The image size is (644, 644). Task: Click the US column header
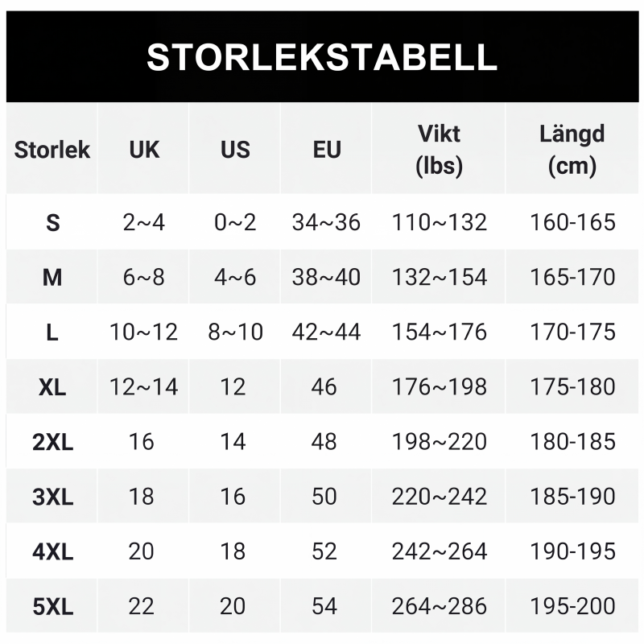(x=235, y=149)
